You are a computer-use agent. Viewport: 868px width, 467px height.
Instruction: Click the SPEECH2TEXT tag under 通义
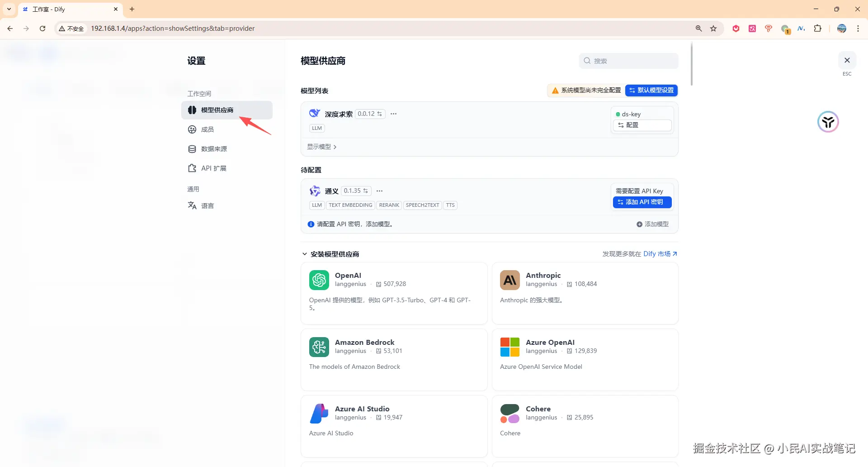pyautogui.click(x=423, y=205)
